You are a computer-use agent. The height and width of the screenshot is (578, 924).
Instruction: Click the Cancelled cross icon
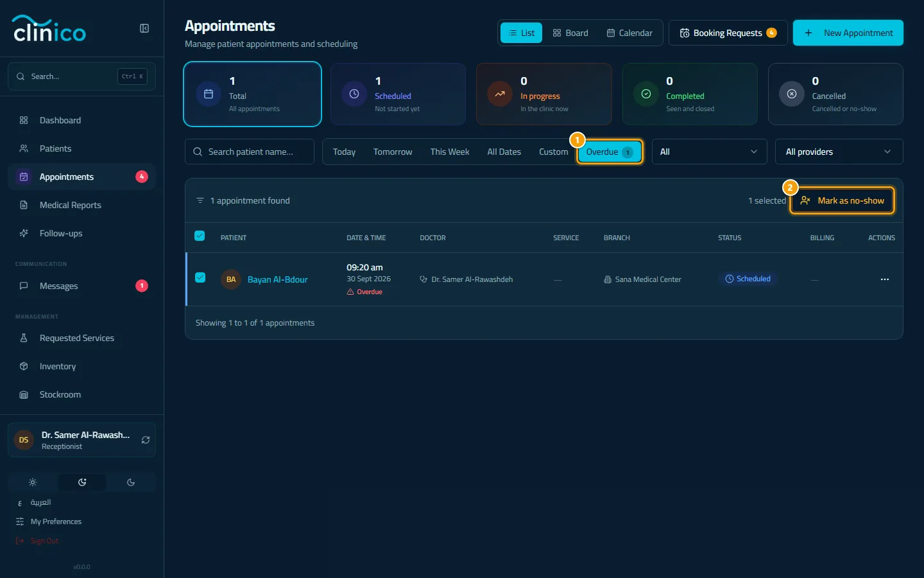pyautogui.click(x=792, y=94)
